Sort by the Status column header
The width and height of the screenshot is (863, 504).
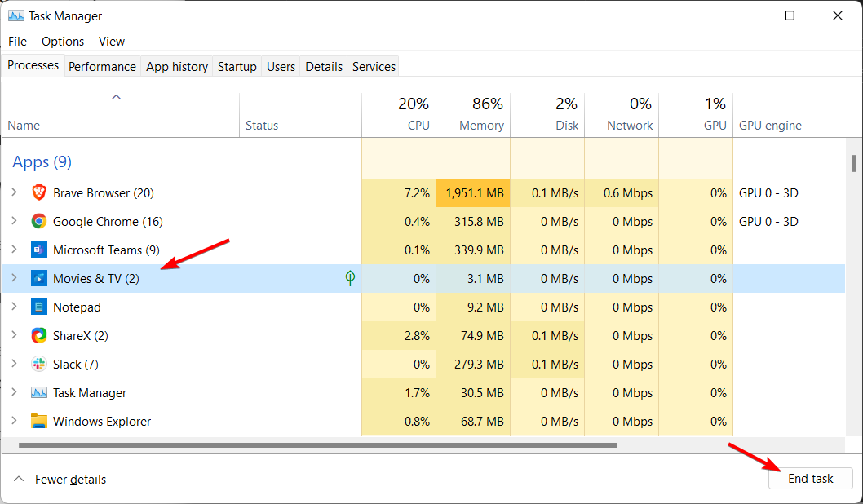300,115
